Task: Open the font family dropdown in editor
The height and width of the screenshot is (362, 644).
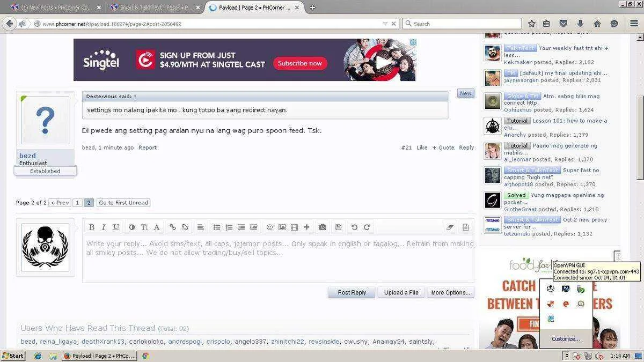Action: pos(157,227)
